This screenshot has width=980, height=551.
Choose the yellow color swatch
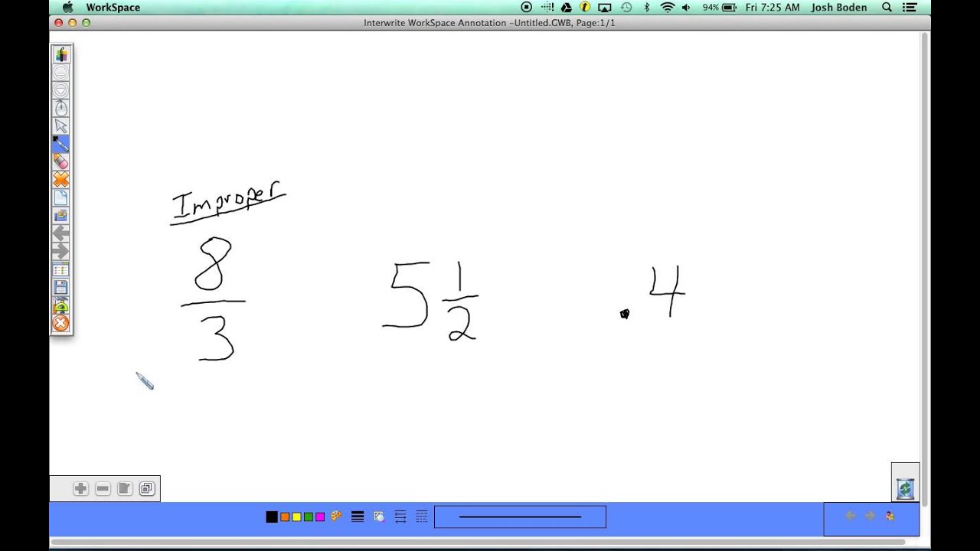coord(297,517)
